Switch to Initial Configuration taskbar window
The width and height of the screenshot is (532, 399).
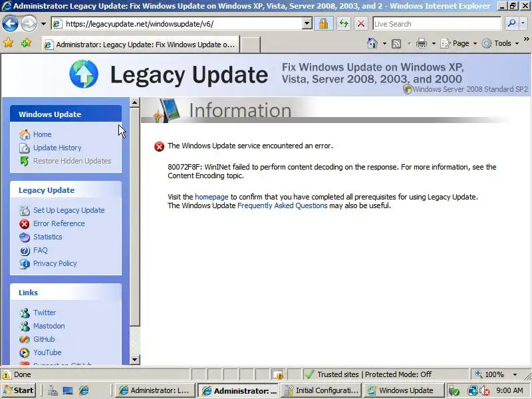pos(321,390)
